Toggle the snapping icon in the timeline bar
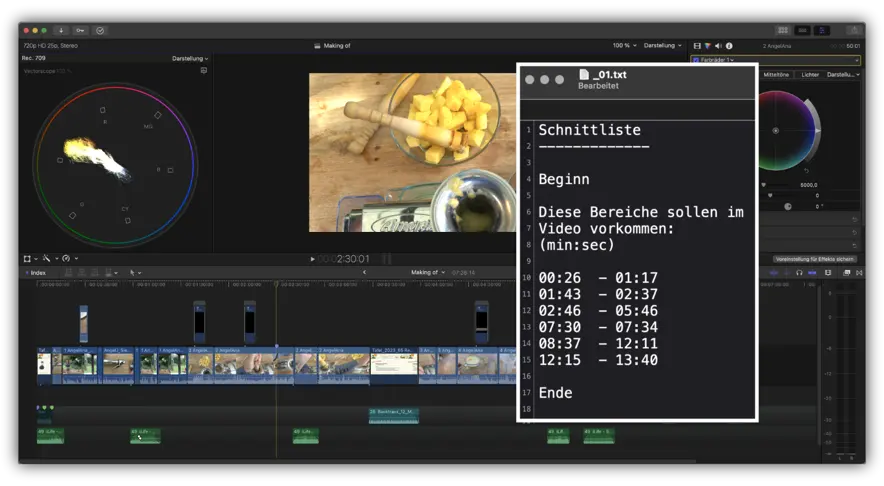Screen dimensions: 884x486 tap(812, 273)
